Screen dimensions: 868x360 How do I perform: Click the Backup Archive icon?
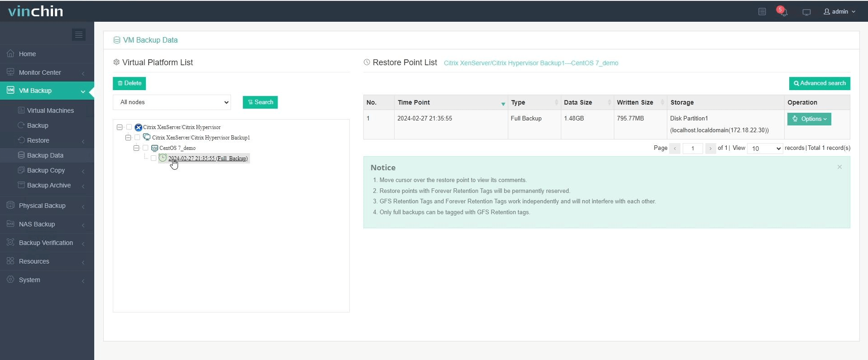point(21,185)
